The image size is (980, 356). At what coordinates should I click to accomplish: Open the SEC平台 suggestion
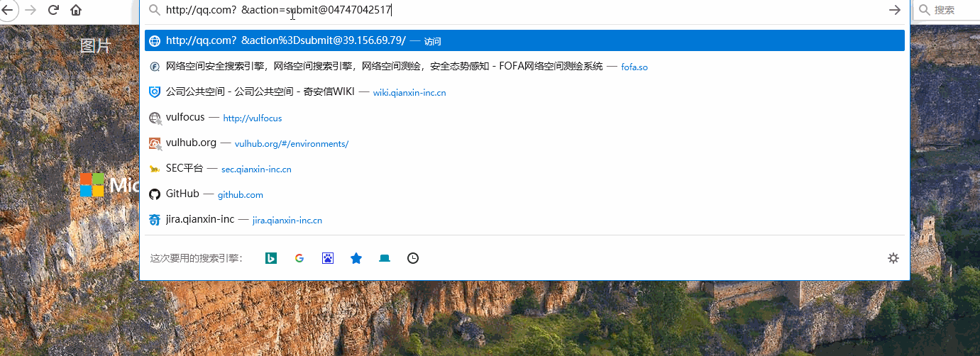[x=524, y=169]
